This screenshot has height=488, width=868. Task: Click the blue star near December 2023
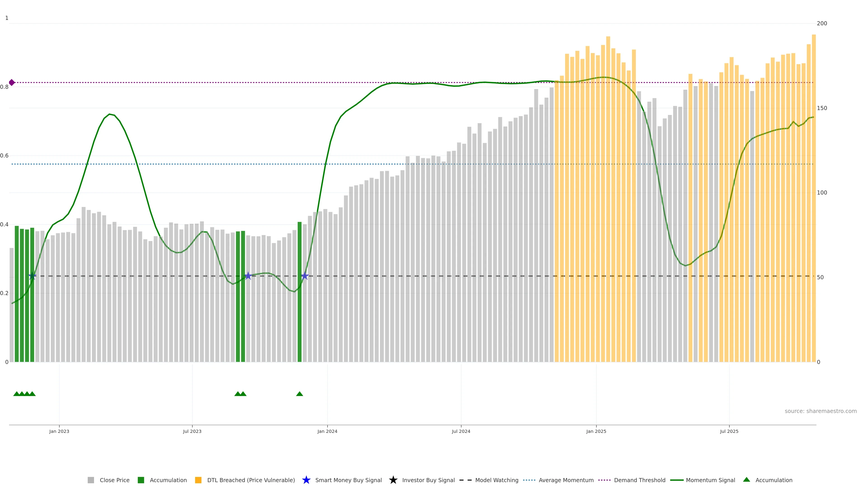pos(305,276)
